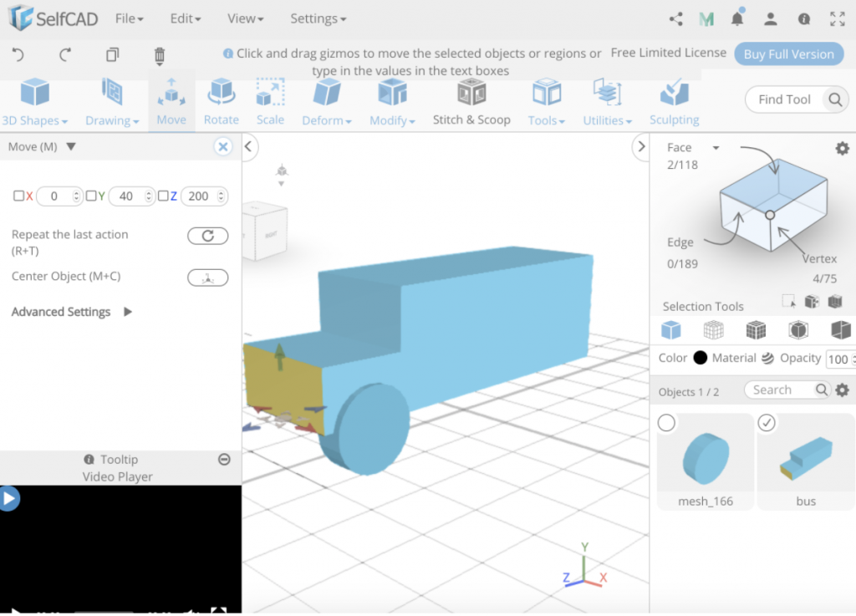Click the black Color swatch
Screen dimensions: 856x616
point(700,358)
